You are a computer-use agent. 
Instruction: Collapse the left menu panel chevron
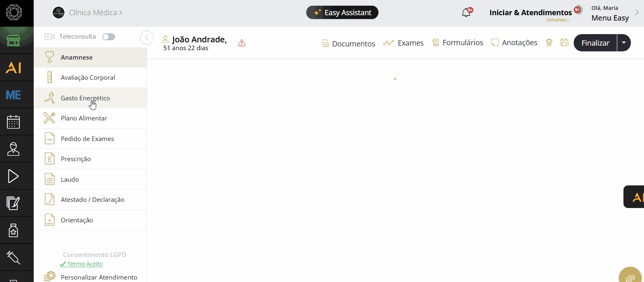(x=147, y=37)
